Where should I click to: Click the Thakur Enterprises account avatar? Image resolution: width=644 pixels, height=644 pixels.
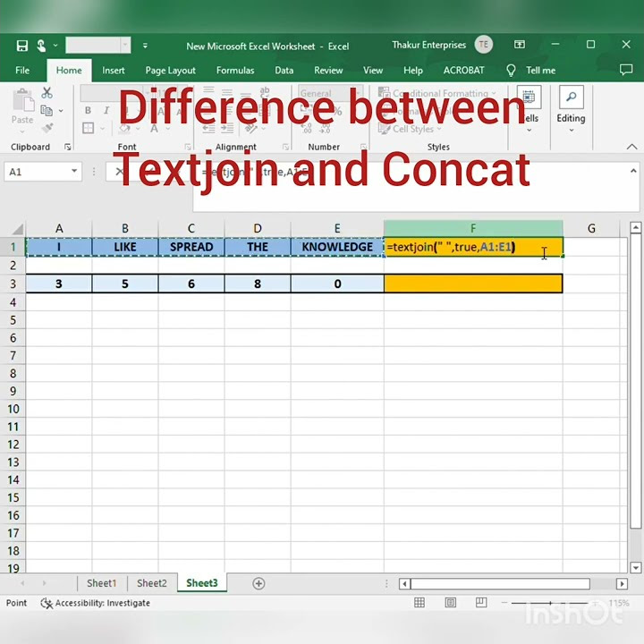[483, 45]
